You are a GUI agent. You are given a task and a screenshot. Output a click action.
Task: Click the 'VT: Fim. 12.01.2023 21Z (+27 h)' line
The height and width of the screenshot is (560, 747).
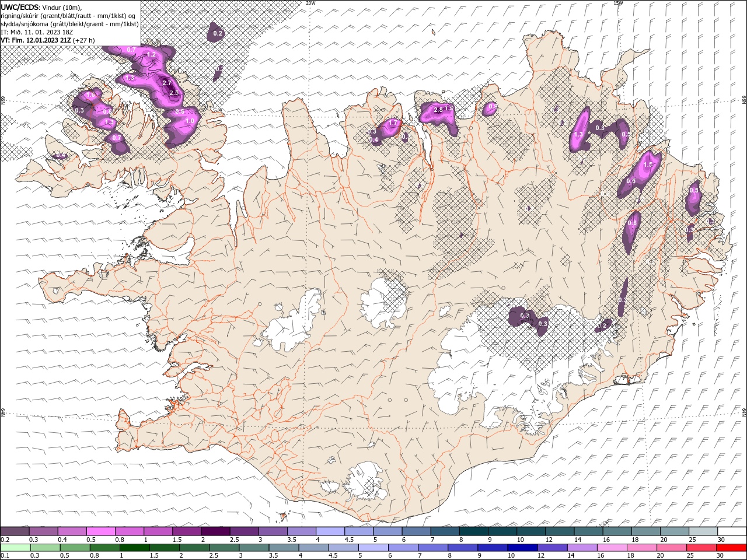point(48,40)
